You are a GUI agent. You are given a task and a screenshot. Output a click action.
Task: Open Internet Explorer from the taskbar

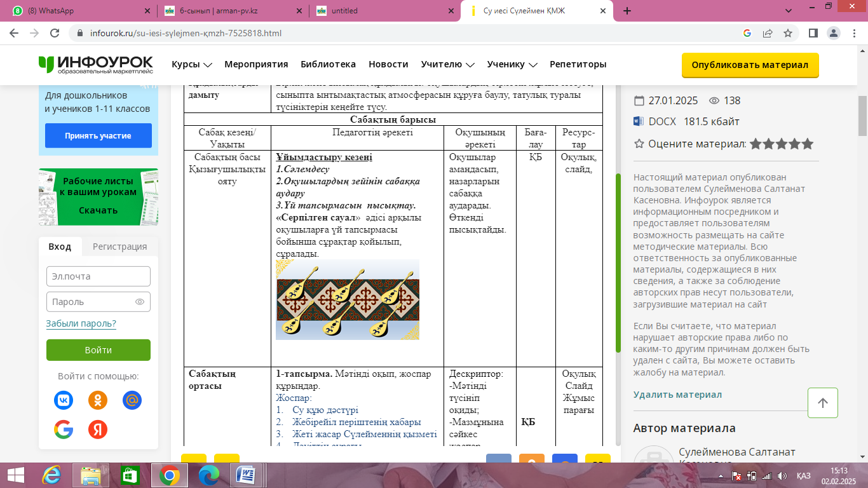pos(51,475)
